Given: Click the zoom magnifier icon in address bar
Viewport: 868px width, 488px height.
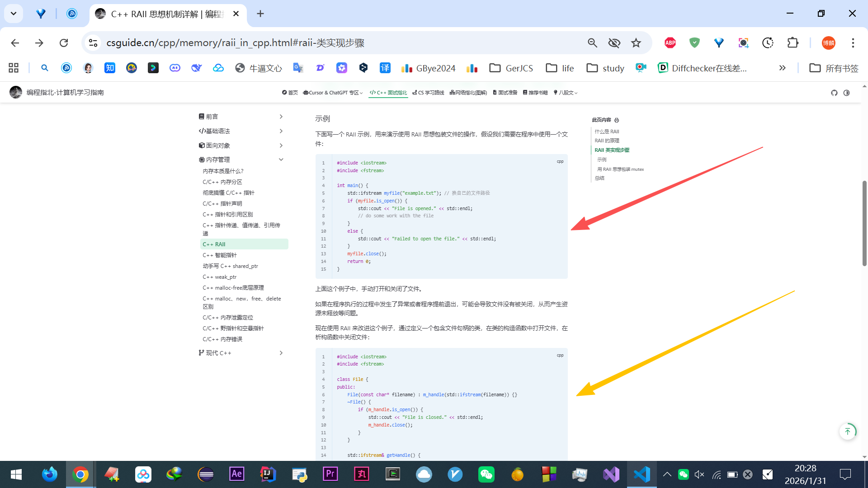Looking at the screenshot, I should [x=592, y=43].
